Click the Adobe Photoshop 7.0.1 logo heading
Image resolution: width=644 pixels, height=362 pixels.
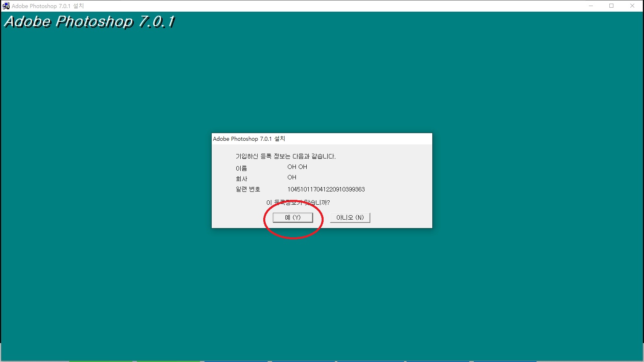[x=89, y=23]
